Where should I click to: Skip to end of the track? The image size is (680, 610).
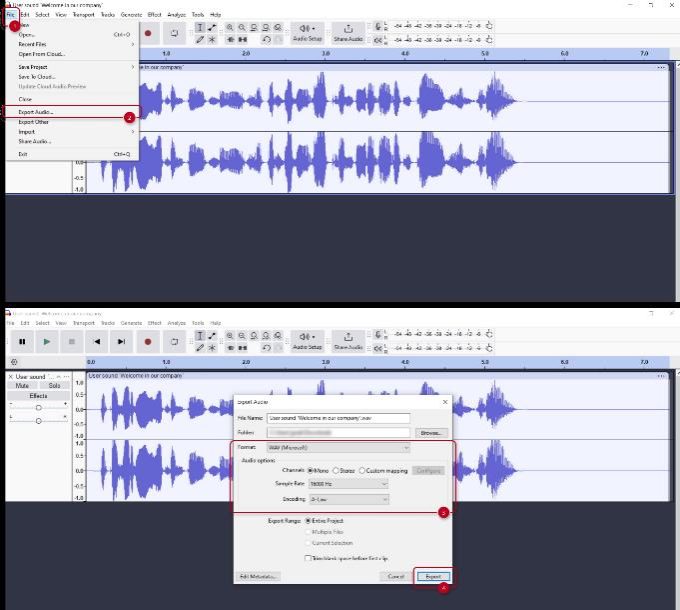[x=121, y=341]
